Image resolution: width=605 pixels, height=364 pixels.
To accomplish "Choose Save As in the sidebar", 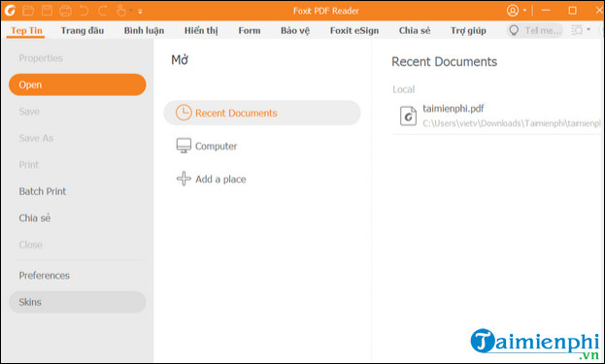I will [36, 138].
